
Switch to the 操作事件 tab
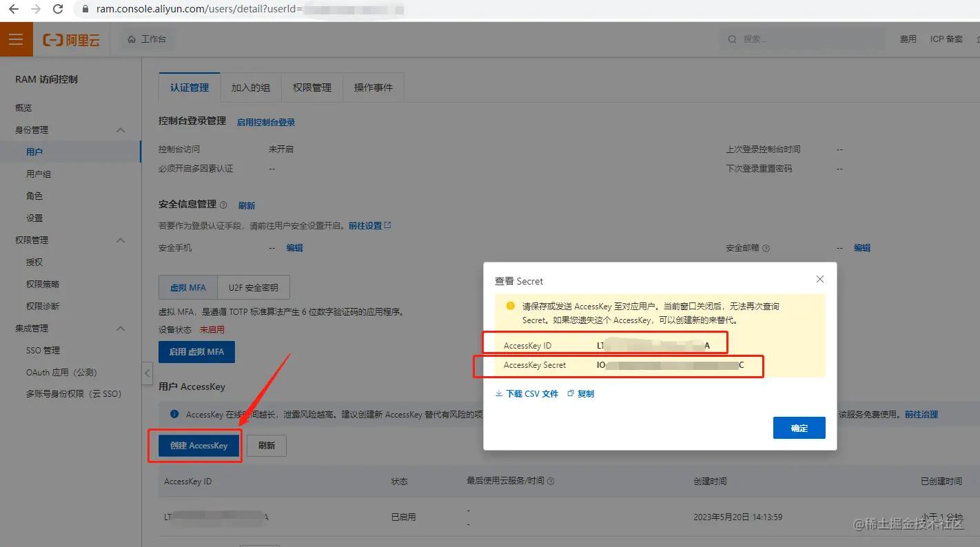coord(374,87)
